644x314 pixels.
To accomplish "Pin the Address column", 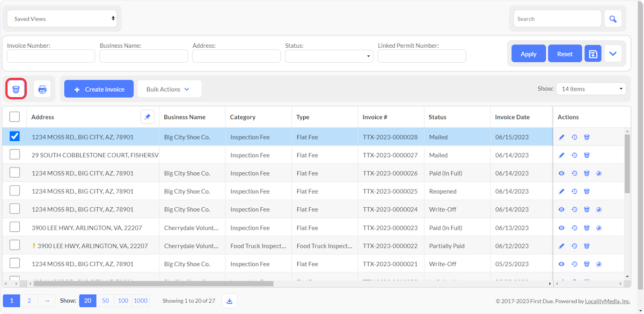I will 148,116.
